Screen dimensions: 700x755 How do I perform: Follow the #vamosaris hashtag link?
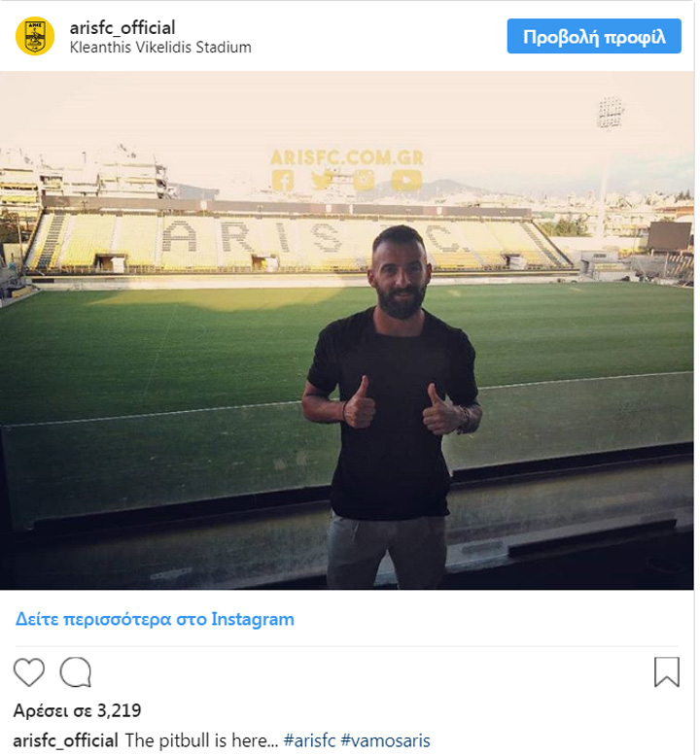click(x=385, y=740)
